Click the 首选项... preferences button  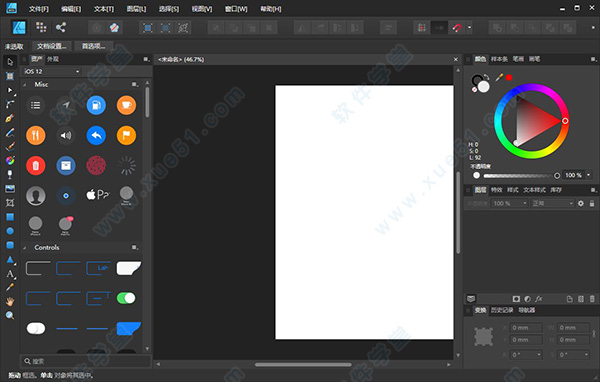(x=94, y=46)
